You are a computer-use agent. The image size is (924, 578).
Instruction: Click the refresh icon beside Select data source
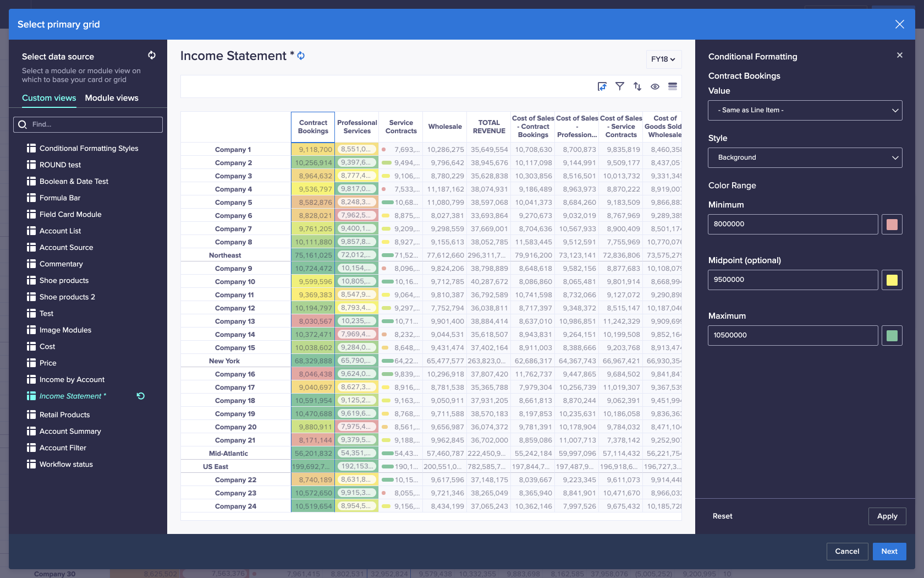point(152,55)
